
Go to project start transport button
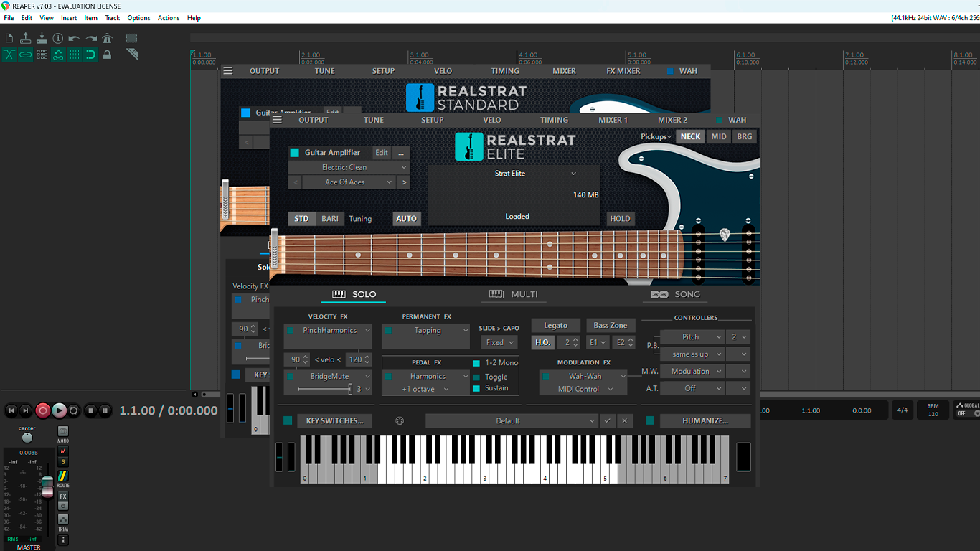(11, 410)
